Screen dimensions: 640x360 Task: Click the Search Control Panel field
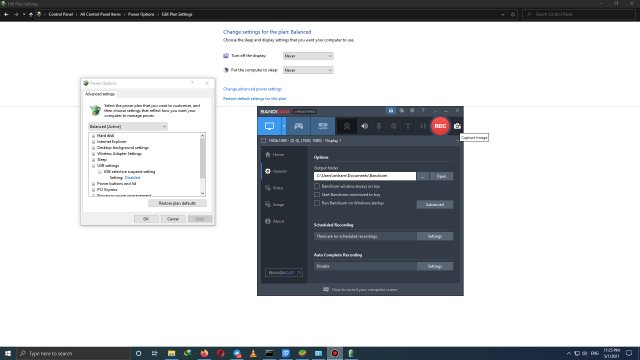pos(578,14)
